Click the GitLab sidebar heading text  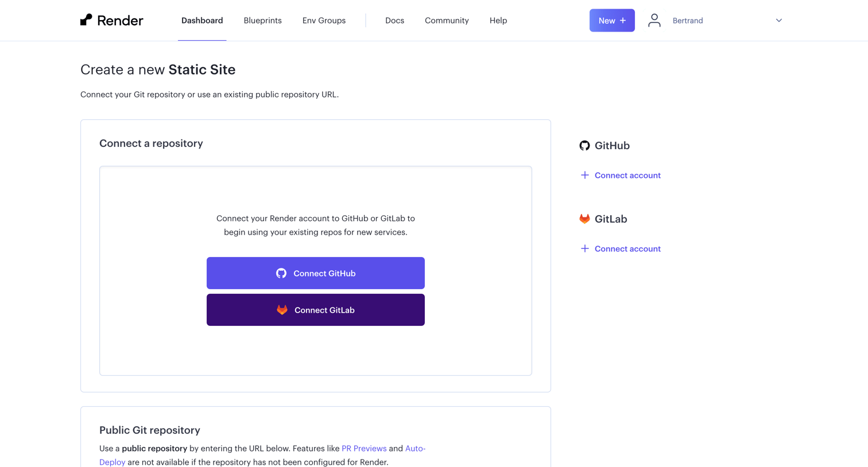point(611,219)
